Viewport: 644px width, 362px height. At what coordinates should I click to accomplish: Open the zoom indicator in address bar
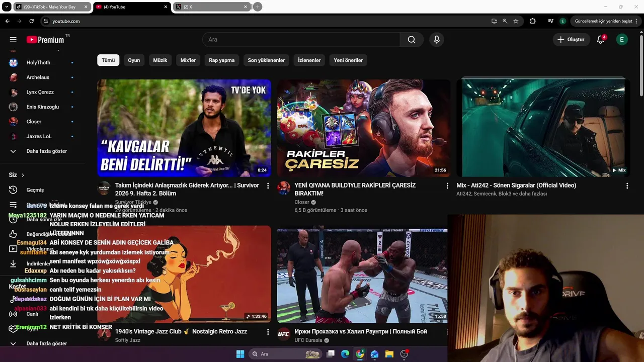pos(505,21)
